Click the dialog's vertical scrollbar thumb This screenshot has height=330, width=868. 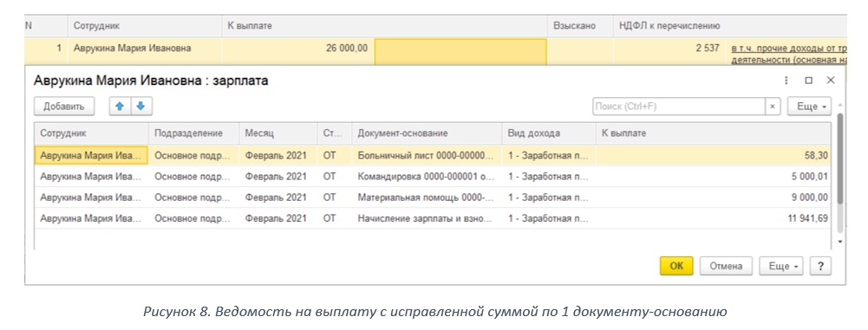839,158
